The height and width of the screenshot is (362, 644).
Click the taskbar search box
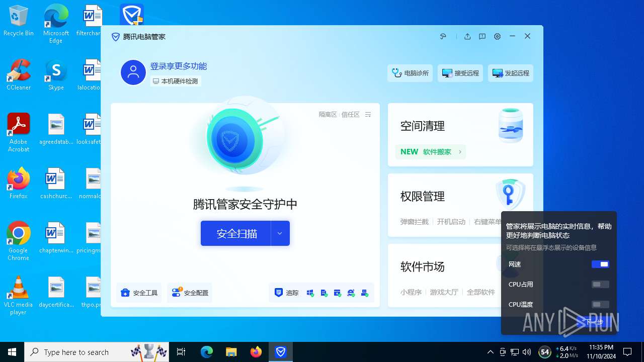[x=97, y=352]
